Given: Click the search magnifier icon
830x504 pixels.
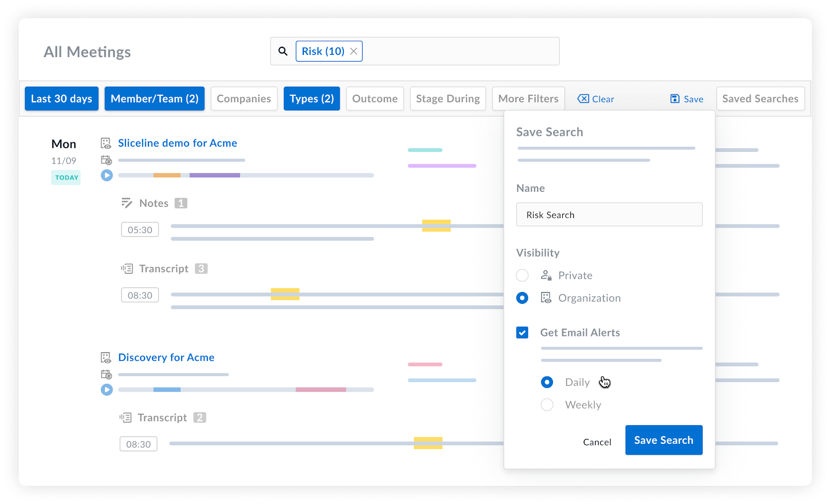Looking at the screenshot, I should [x=283, y=51].
